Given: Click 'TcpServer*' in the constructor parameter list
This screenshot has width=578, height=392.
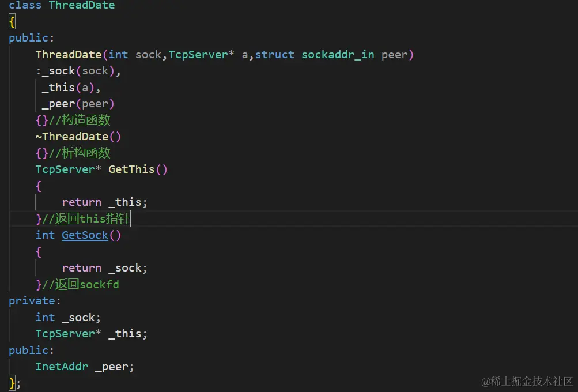Looking at the screenshot, I should coord(201,55).
